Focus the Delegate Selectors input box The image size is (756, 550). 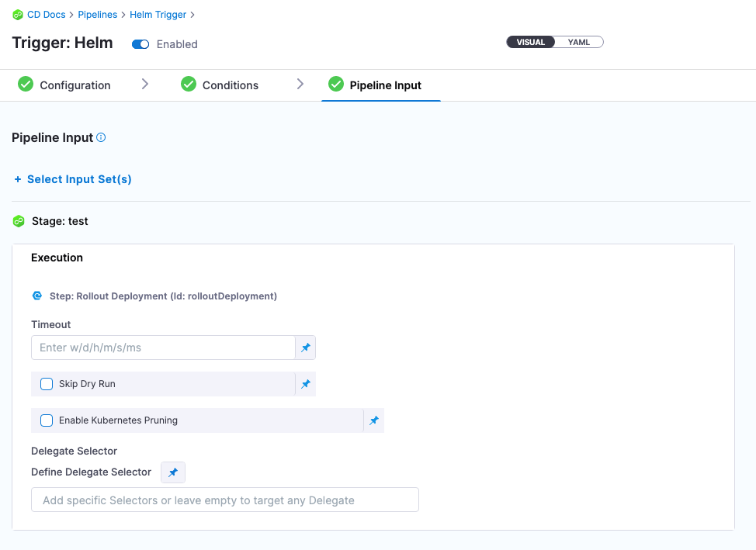[224, 500]
